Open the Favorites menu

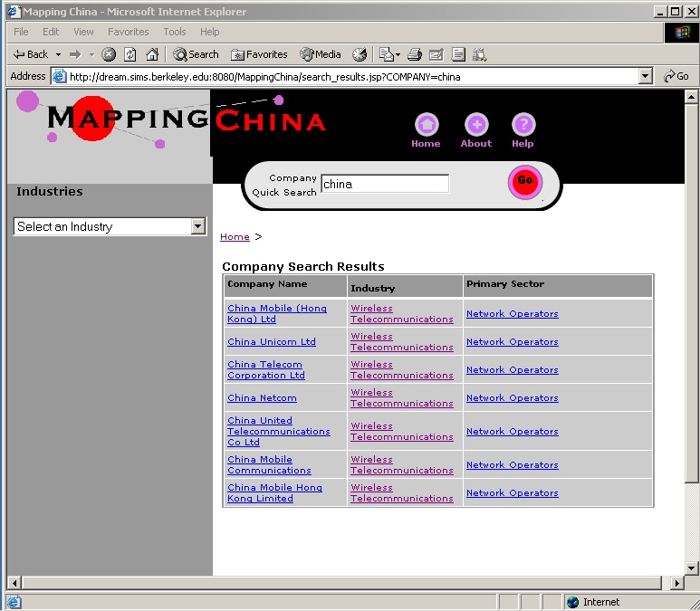tap(128, 32)
